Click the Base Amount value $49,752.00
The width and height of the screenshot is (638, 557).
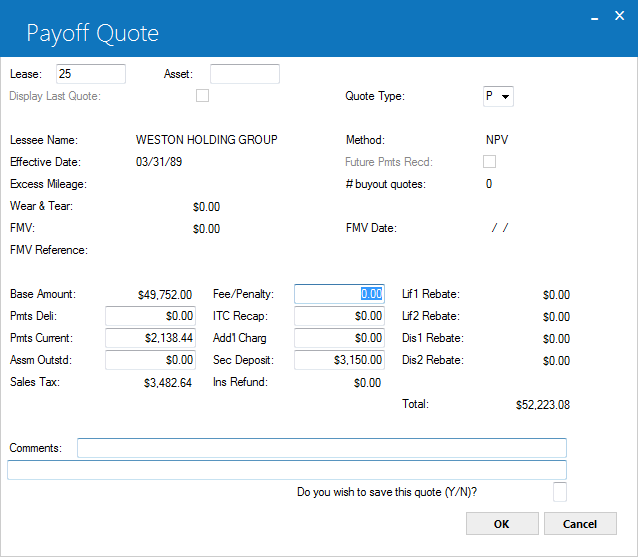(x=165, y=295)
